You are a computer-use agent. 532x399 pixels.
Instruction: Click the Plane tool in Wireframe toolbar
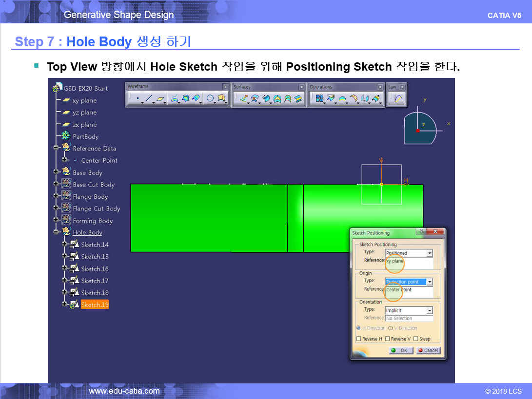click(x=160, y=99)
